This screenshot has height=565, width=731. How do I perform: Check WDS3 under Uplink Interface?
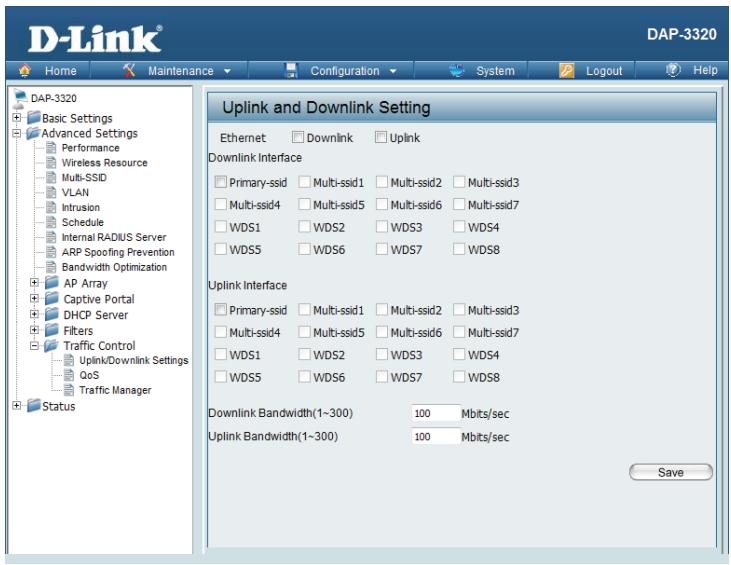[x=382, y=354]
